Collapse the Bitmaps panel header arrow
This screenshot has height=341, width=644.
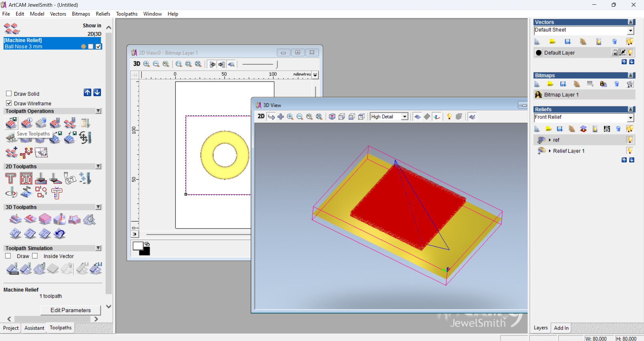pos(631,75)
